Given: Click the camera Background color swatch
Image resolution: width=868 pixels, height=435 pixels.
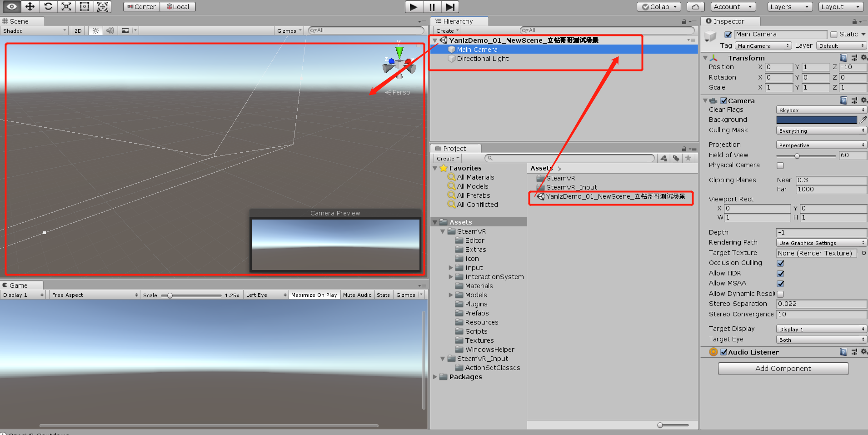Looking at the screenshot, I should 816,120.
